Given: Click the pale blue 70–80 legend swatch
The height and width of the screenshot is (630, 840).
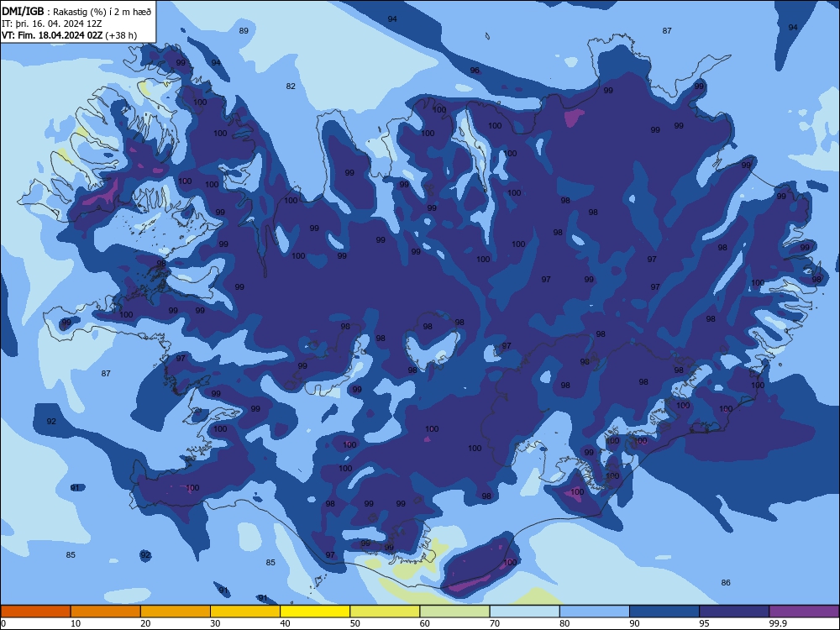Looking at the screenshot, I should [524, 612].
